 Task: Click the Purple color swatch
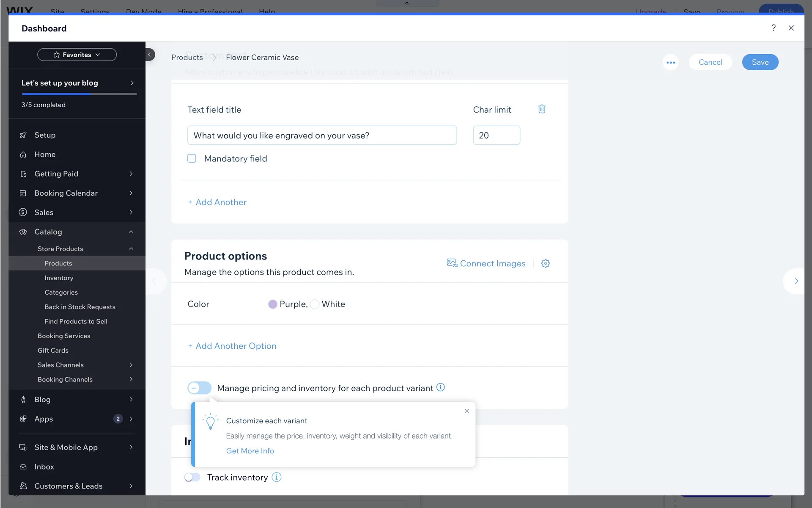(273, 304)
